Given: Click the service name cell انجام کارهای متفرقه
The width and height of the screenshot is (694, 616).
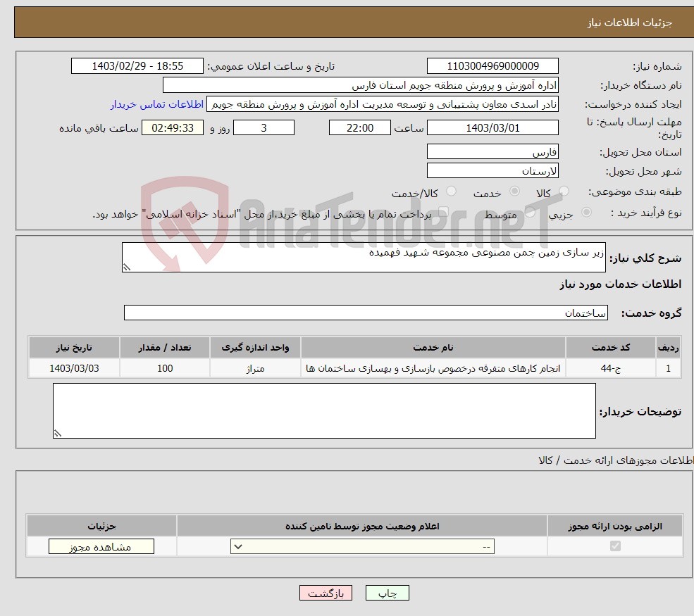Looking at the screenshot, I should (x=433, y=368).
